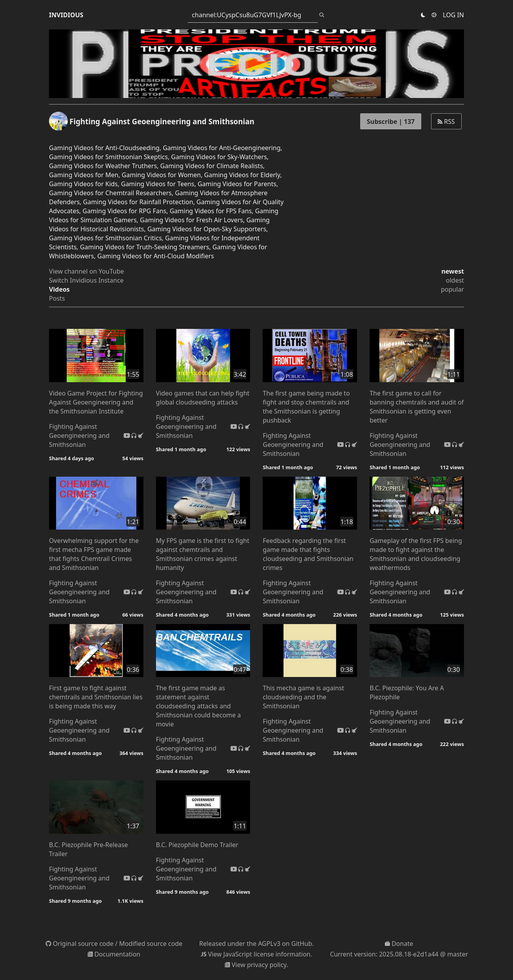Image resolution: width=513 pixels, height=980 pixels.
Task: Click the channel avatar image
Action: tap(58, 122)
